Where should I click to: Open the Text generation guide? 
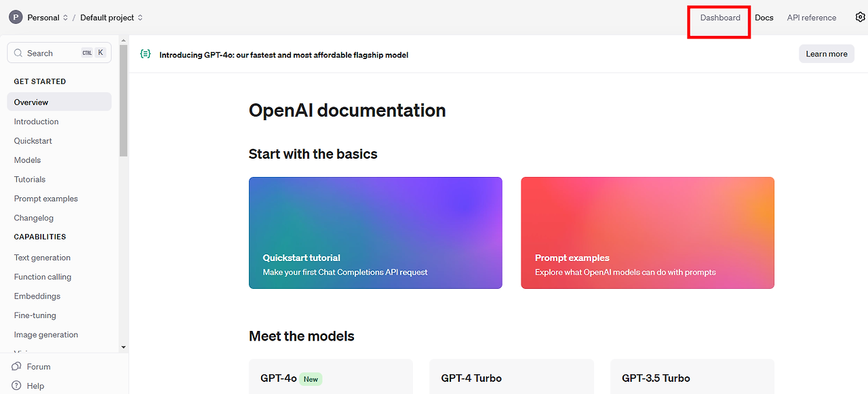pos(42,258)
